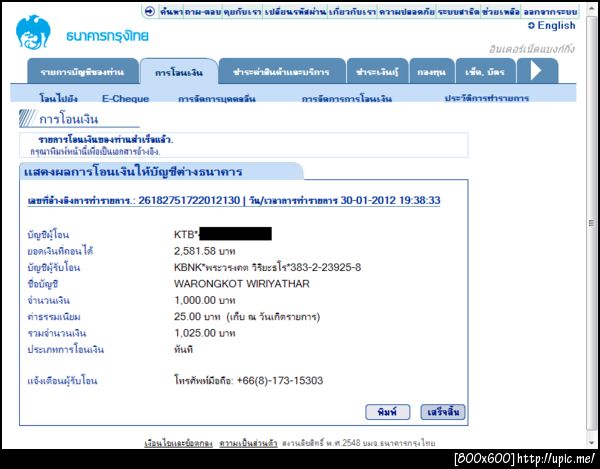This screenshot has height=469, width=600.
Task: Click the amount 1,000.00 บาท
Action: click(x=204, y=300)
